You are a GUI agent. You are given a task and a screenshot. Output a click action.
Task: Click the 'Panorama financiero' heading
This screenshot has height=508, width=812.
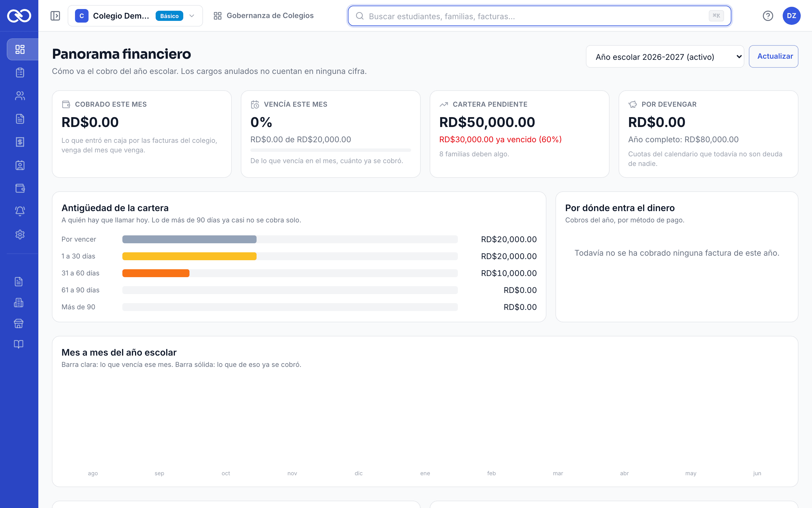point(122,54)
